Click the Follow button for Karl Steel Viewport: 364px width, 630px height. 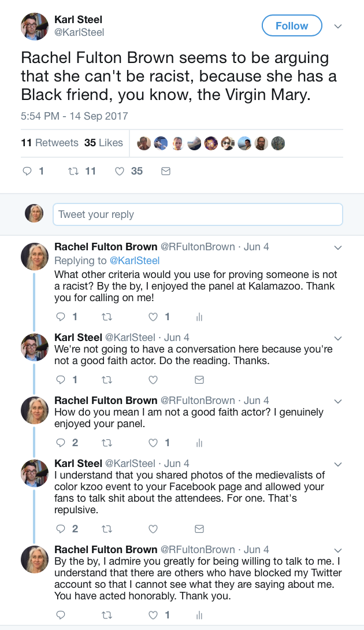291,26
